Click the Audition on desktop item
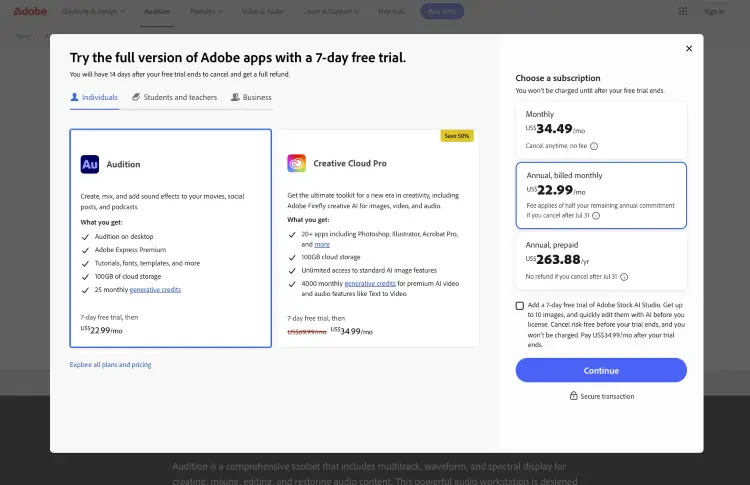 point(124,236)
